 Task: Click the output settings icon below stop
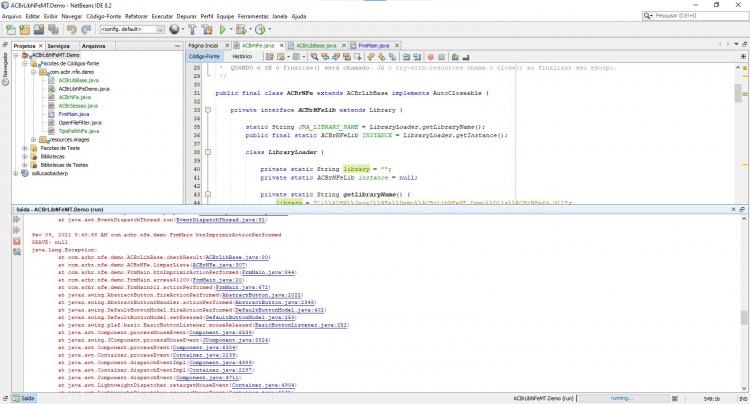coord(17,251)
